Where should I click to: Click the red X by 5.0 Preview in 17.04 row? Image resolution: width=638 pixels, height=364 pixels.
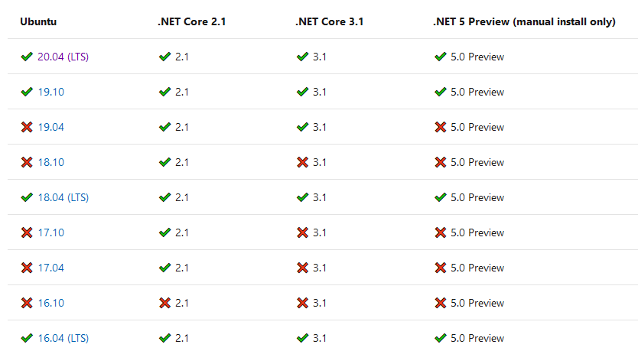tap(440, 268)
